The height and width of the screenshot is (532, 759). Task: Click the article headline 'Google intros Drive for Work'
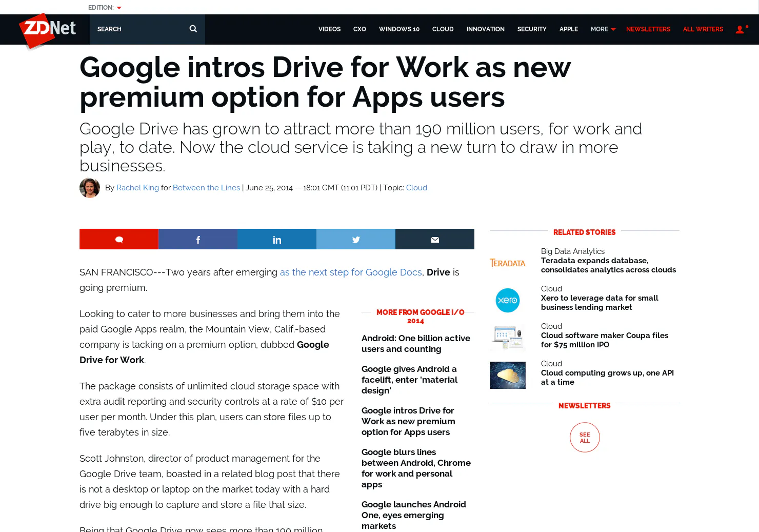click(325, 82)
